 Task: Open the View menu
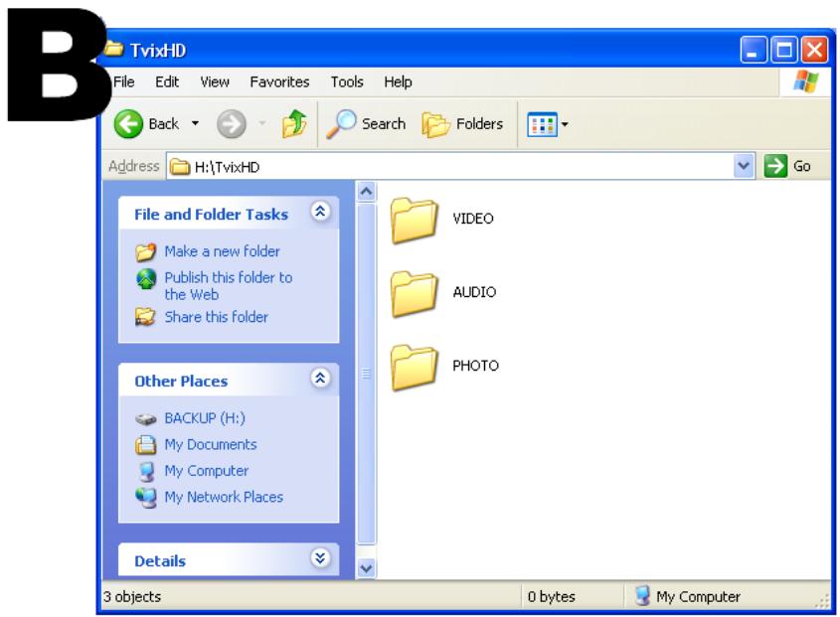[215, 81]
